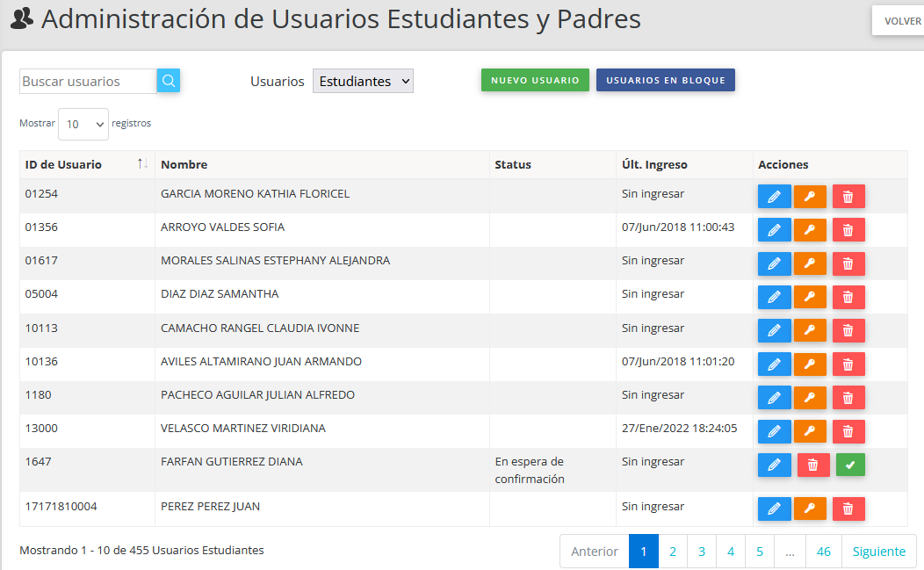Click the search magnifier icon button
Image resolution: width=924 pixels, height=570 pixels.
coord(169,81)
